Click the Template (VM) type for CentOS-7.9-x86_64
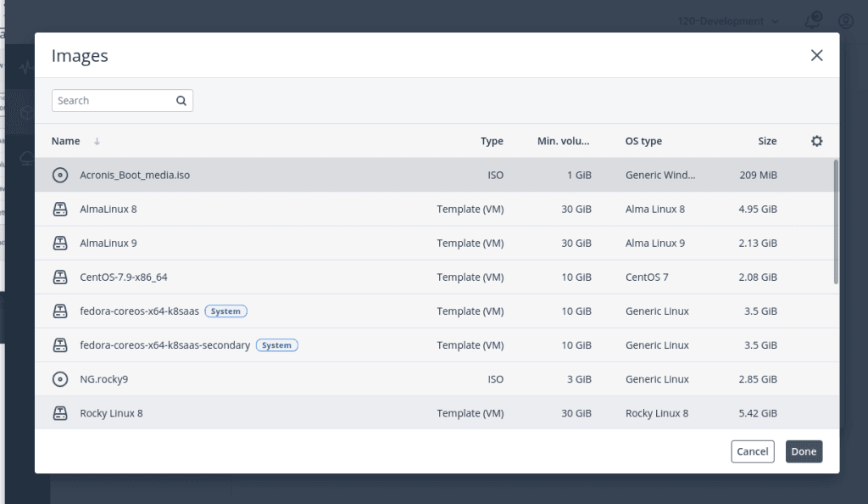 pyautogui.click(x=470, y=277)
